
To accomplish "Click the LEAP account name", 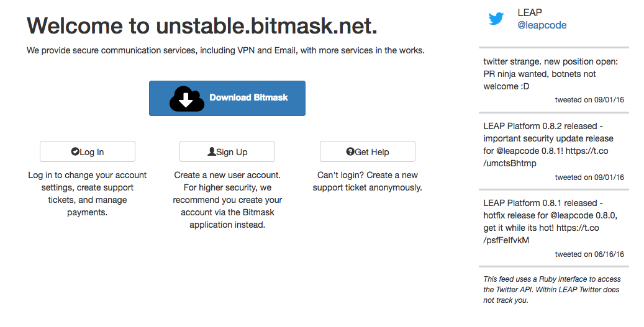I will click(530, 12).
